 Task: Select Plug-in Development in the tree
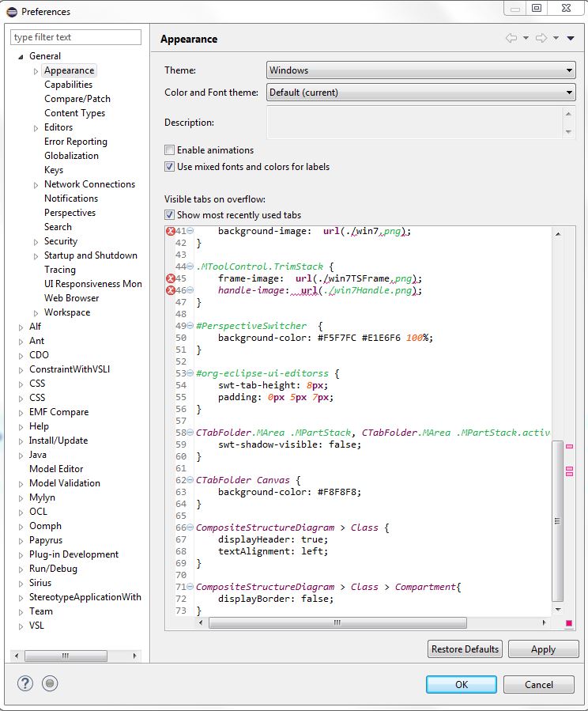point(73,554)
